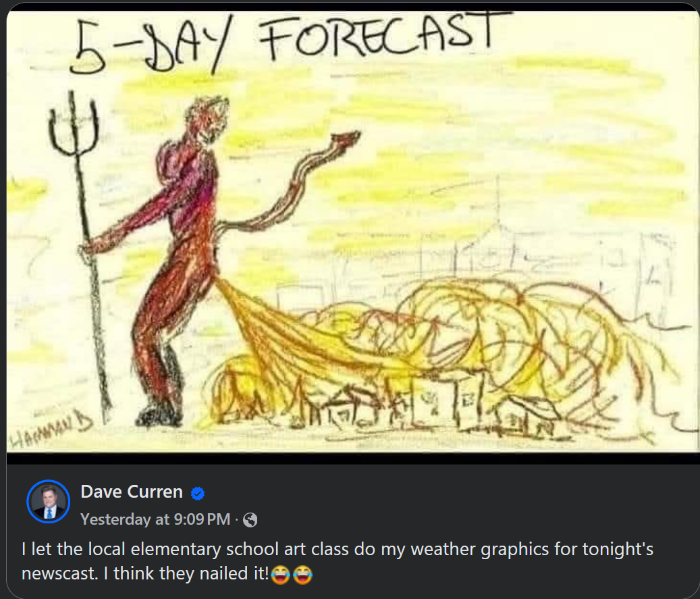Viewport: 700px width, 599px height.
Task: Open the Yesterday at 9:09 PM timestamp
Action: pos(155,519)
